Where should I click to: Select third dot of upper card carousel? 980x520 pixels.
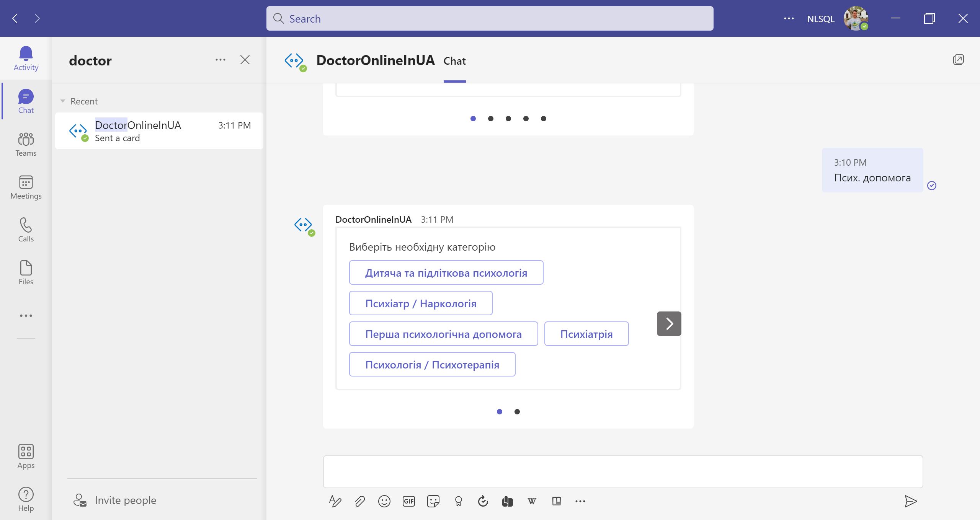(508, 119)
